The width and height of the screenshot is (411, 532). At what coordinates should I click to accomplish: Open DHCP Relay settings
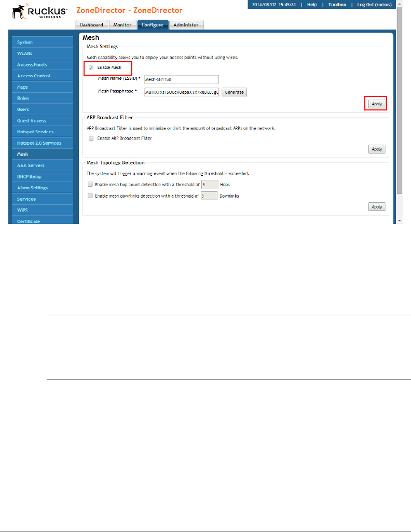tap(43, 176)
